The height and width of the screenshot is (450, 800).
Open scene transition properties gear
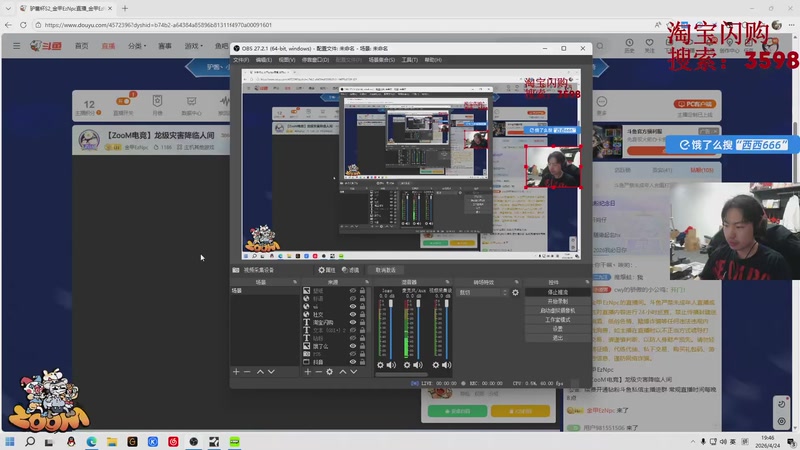pyautogui.click(x=515, y=292)
